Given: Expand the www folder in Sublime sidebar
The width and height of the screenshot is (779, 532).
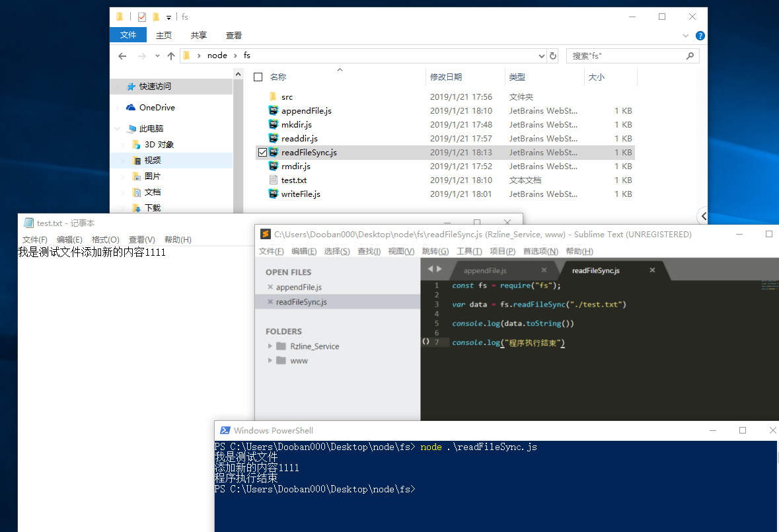Looking at the screenshot, I should pos(270,360).
